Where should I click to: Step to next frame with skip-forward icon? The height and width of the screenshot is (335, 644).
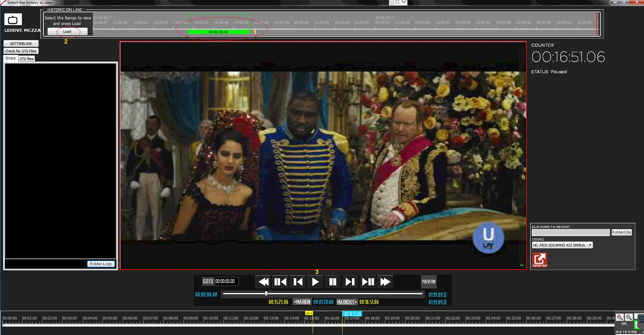[x=350, y=282]
